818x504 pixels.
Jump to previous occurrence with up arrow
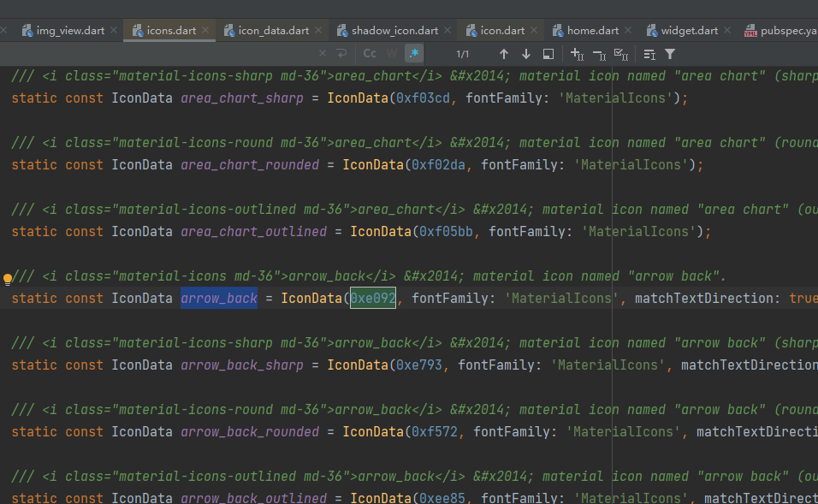(504, 53)
